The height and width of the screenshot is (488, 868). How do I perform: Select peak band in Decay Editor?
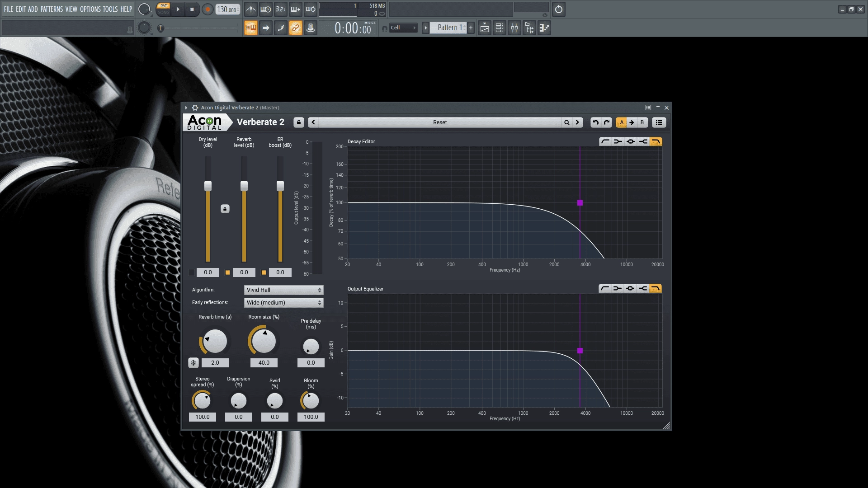pyautogui.click(x=630, y=141)
